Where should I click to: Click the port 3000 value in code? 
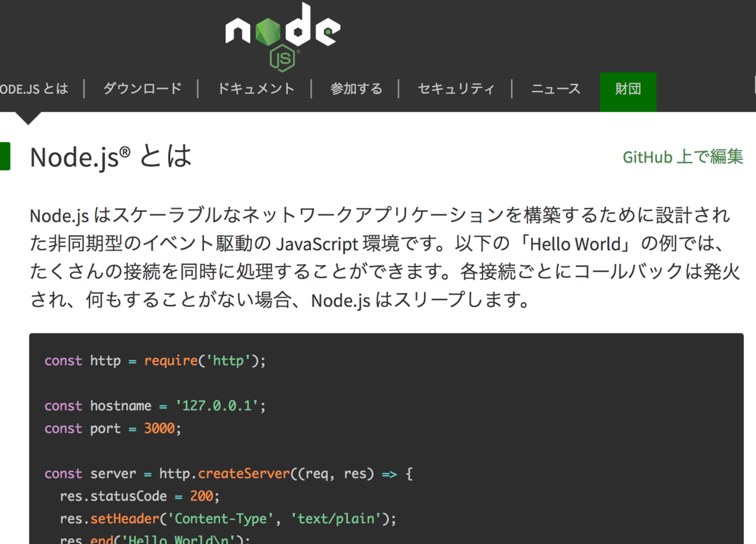157,428
